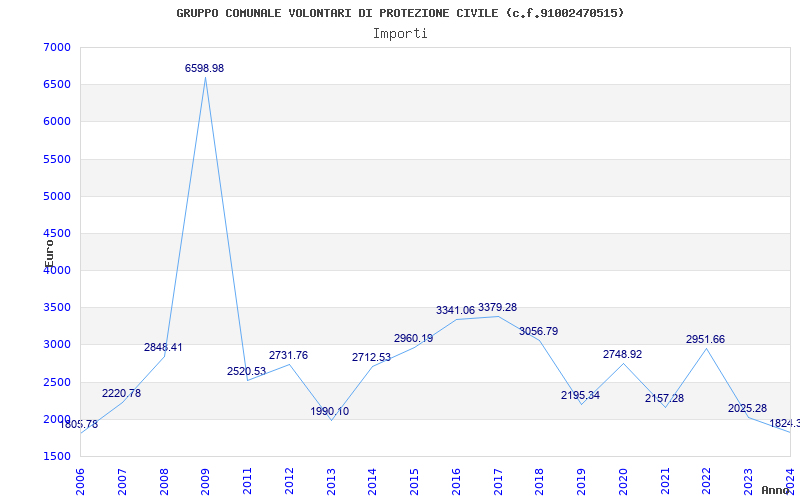Click the 2951.66 data label
This screenshot has height=500, width=800.
[705, 340]
